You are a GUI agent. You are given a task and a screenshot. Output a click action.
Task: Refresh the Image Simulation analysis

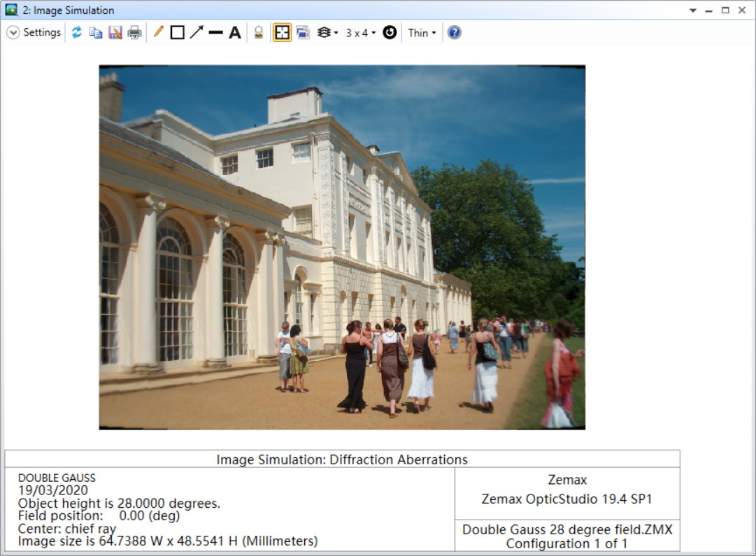coord(77,32)
